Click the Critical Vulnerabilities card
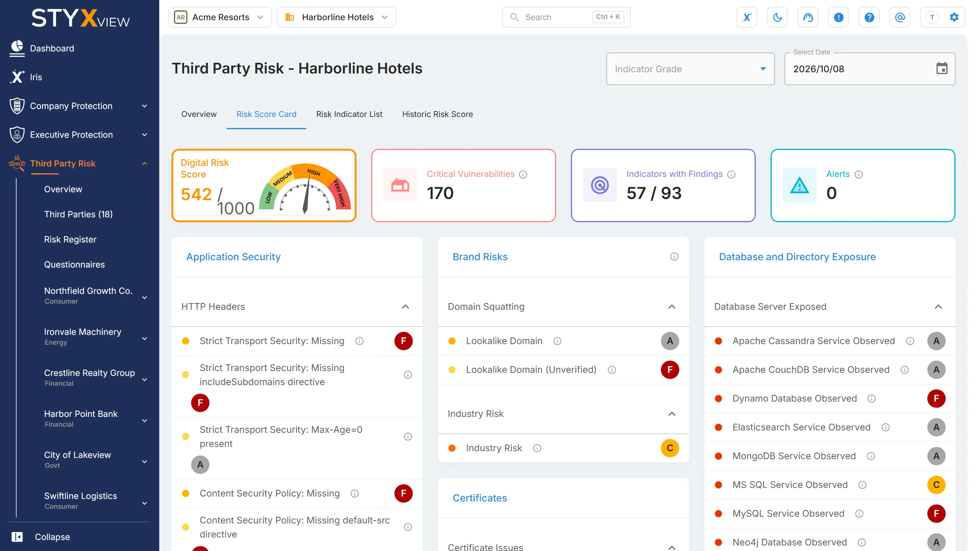This screenshot has width=980, height=551. point(463,185)
